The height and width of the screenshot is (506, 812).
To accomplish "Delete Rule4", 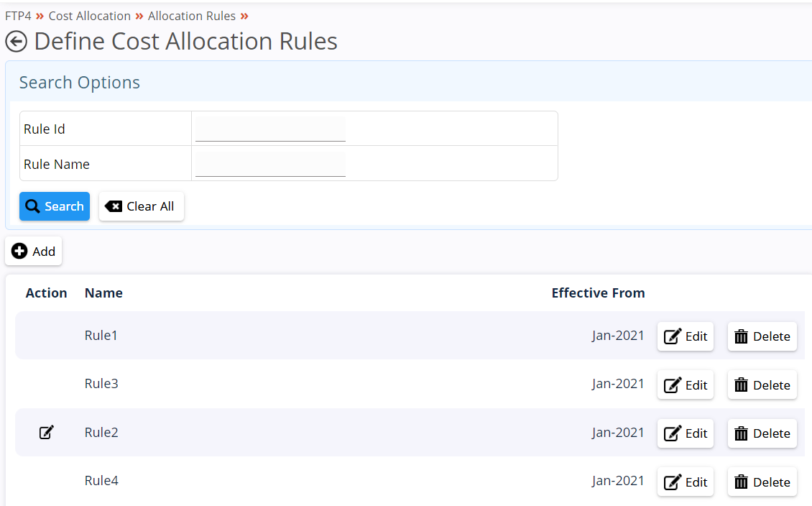I will [762, 482].
